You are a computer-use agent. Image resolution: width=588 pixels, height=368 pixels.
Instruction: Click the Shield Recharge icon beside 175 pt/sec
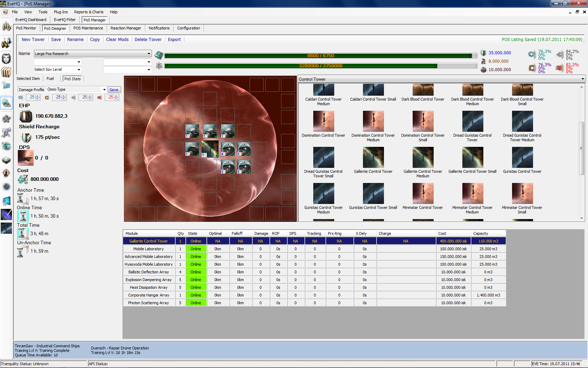[26, 137]
